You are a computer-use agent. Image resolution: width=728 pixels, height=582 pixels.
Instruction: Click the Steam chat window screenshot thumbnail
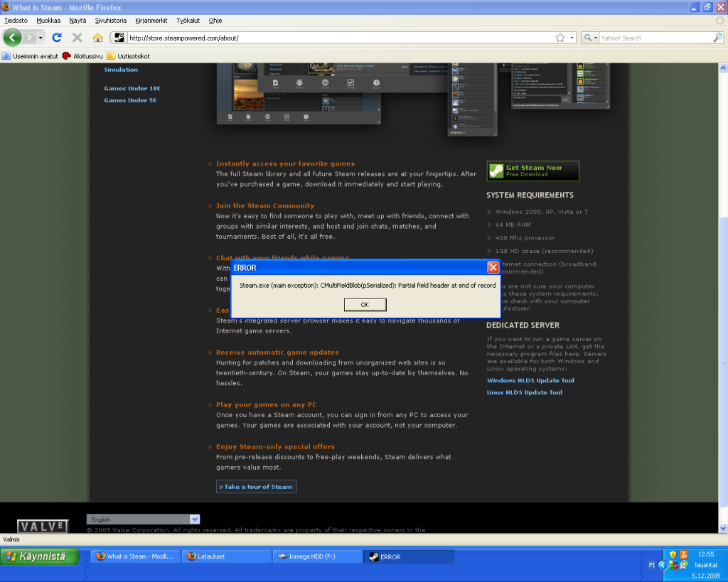(x=560, y=86)
